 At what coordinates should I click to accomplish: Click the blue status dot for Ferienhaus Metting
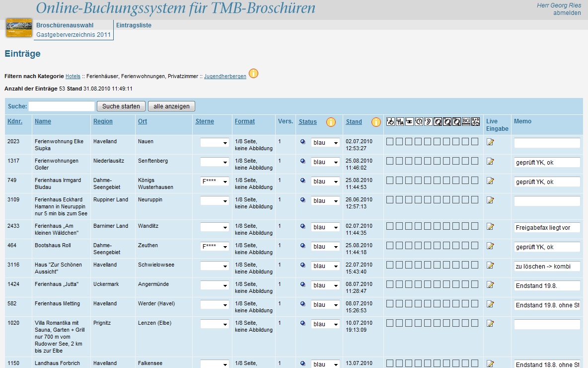coord(303,304)
